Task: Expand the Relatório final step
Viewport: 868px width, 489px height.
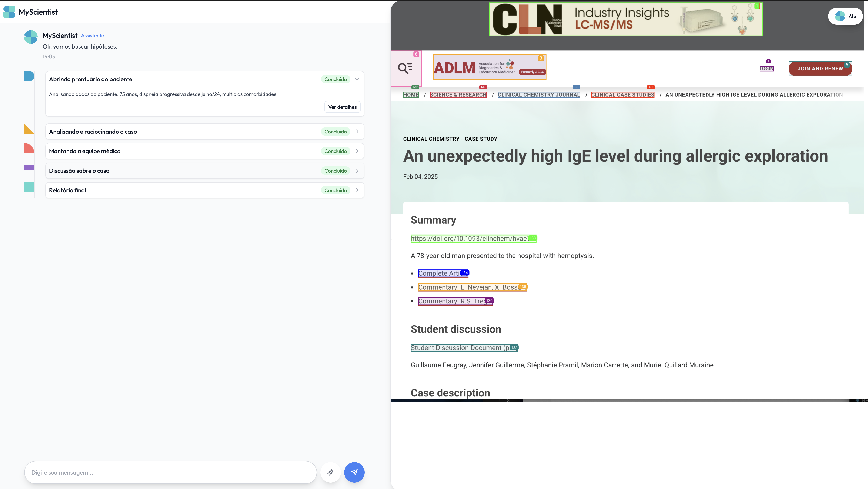Action: (x=357, y=190)
